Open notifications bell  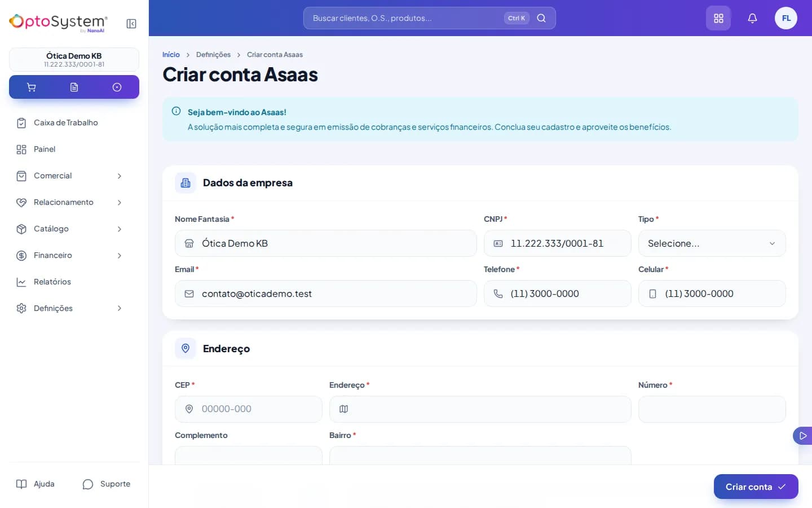pyautogui.click(x=752, y=18)
